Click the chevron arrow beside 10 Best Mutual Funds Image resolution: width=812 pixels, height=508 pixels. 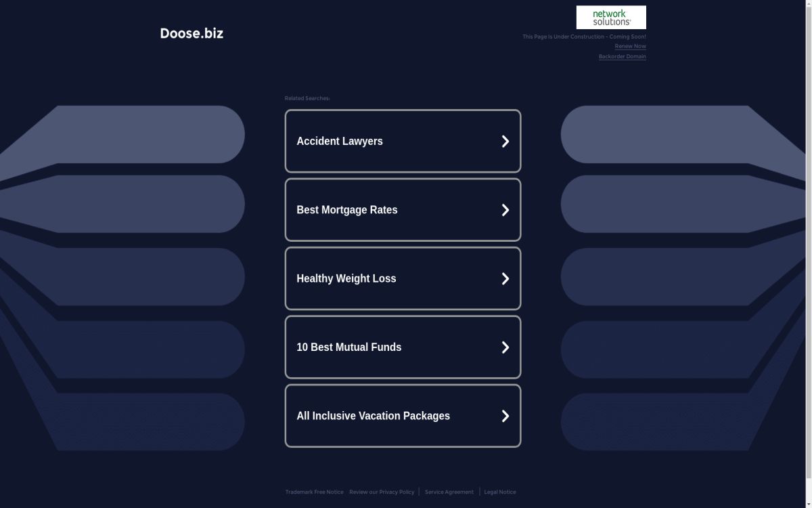click(x=505, y=347)
